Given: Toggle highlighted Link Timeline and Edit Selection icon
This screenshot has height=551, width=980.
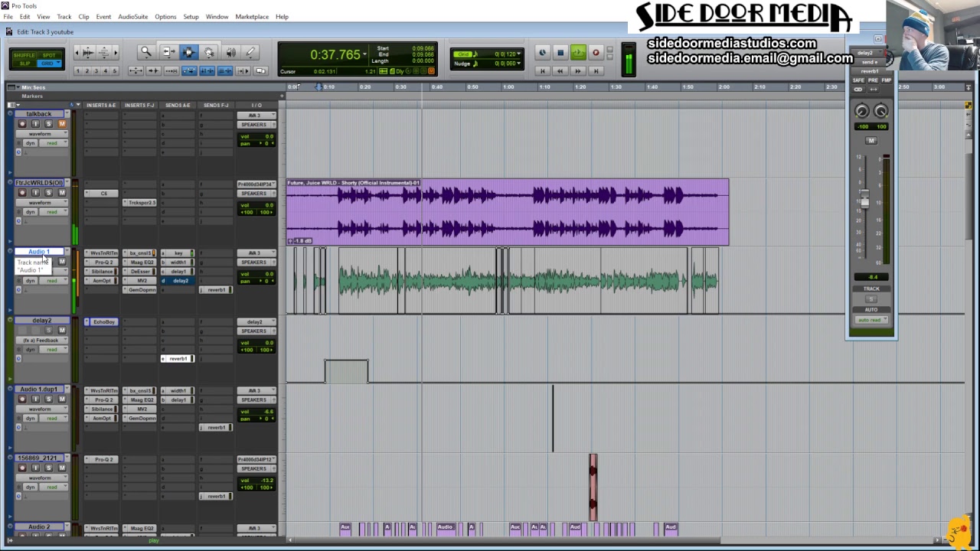Looking at the screenshot, I should point(207,70).
